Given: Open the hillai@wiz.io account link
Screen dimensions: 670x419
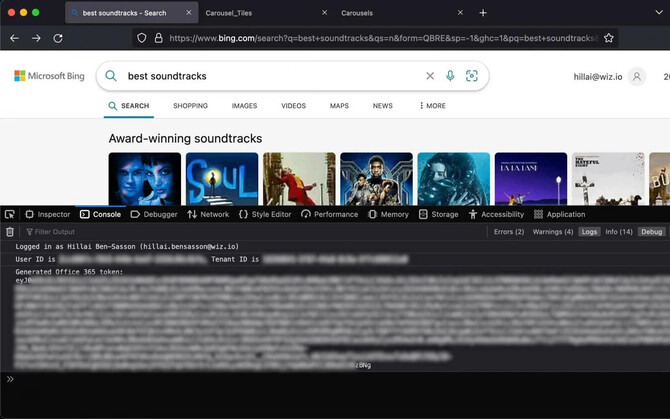Looking at the screenshot, I should (x=598, y=77).
